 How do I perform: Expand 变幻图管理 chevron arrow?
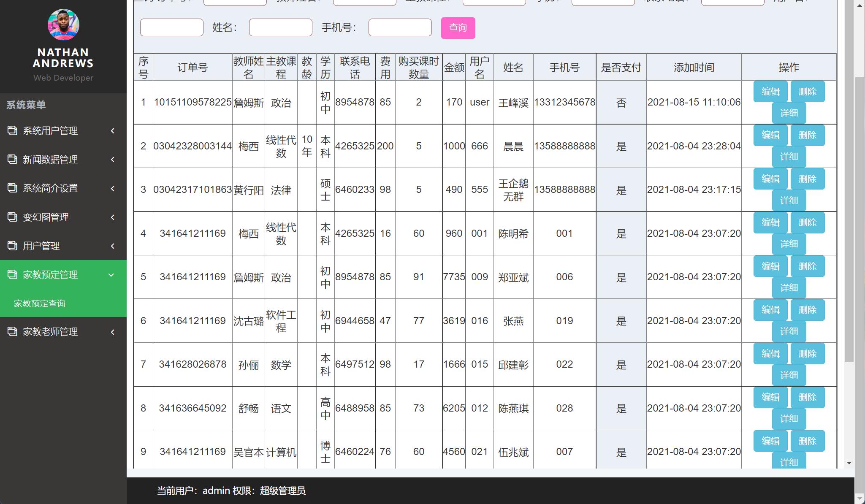click(x=113, y=217)
